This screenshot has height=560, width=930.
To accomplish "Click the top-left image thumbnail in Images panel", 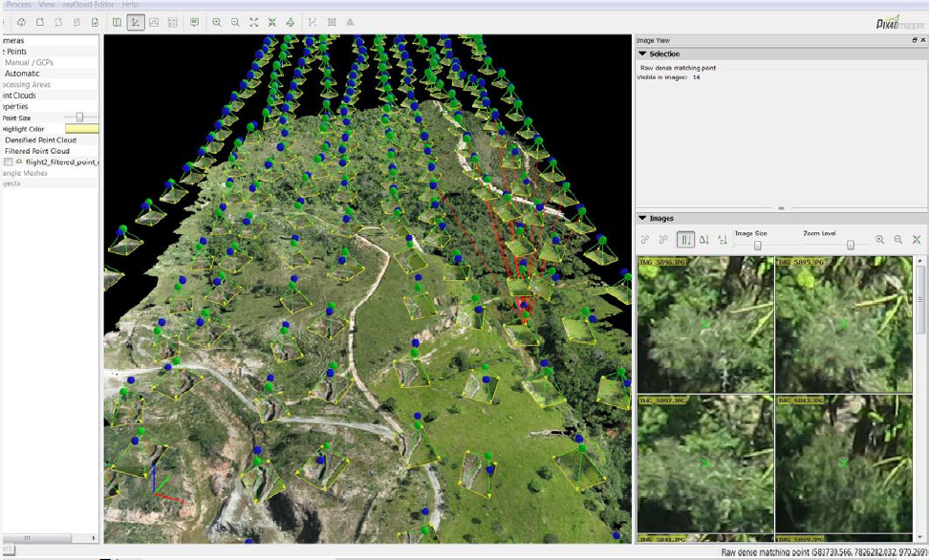I will (705, 325).
